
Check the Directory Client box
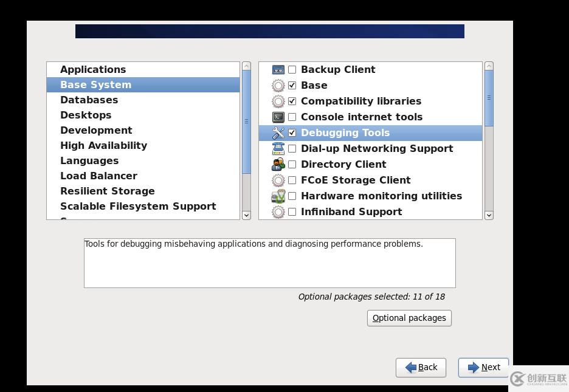pyautogui.click(x=292, y=165)
